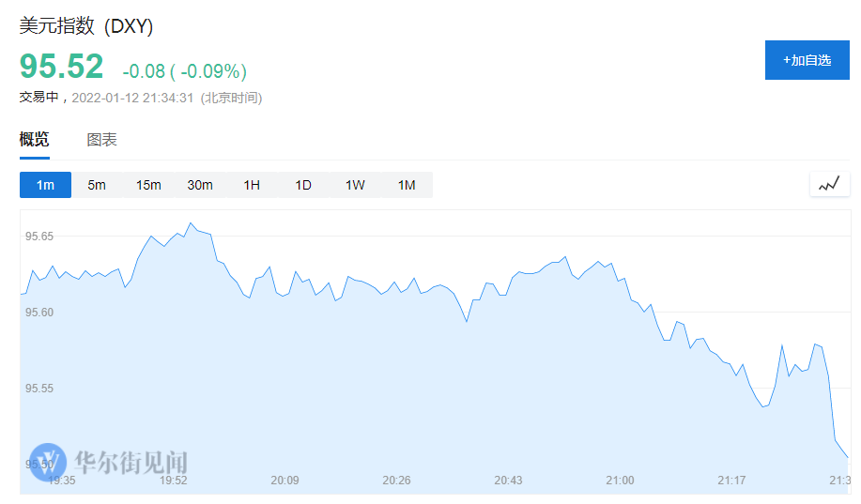This screenshot has width=861, height=504.
Task: Click the -0.08 (-0.09%) change value
Action: point(184,70)
